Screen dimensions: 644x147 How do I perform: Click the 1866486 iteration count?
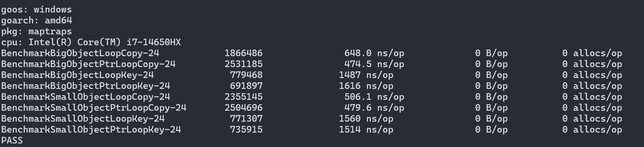click(244, 53)
